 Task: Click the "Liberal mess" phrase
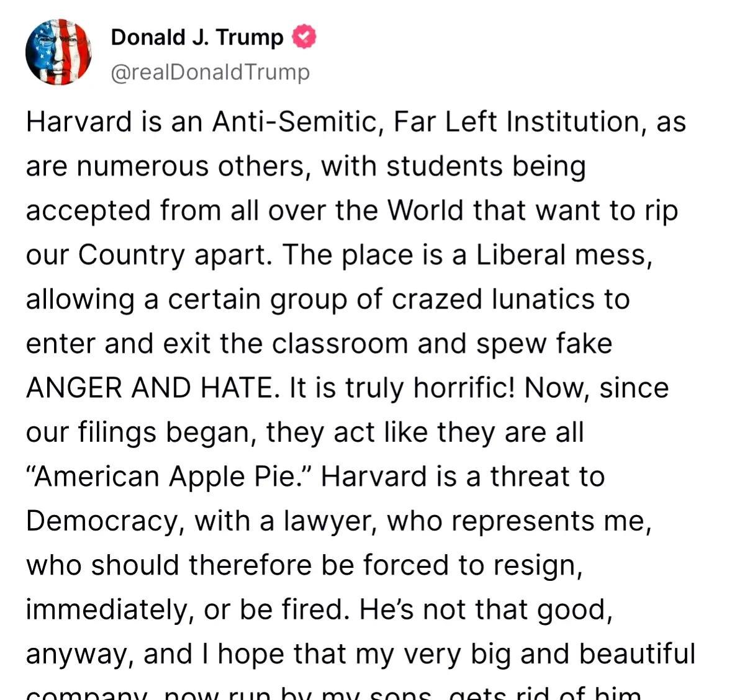564,255
